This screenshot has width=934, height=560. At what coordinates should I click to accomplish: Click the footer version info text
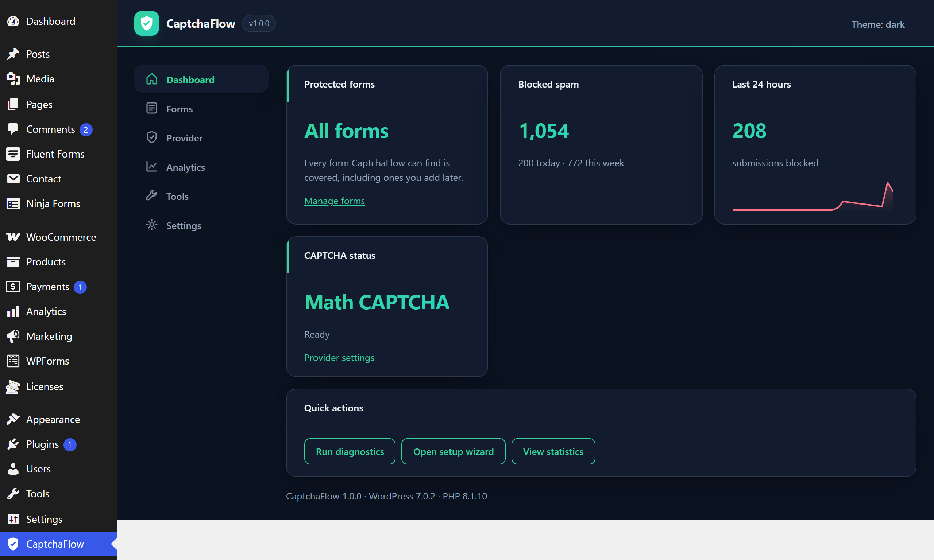tap(386, 496)
